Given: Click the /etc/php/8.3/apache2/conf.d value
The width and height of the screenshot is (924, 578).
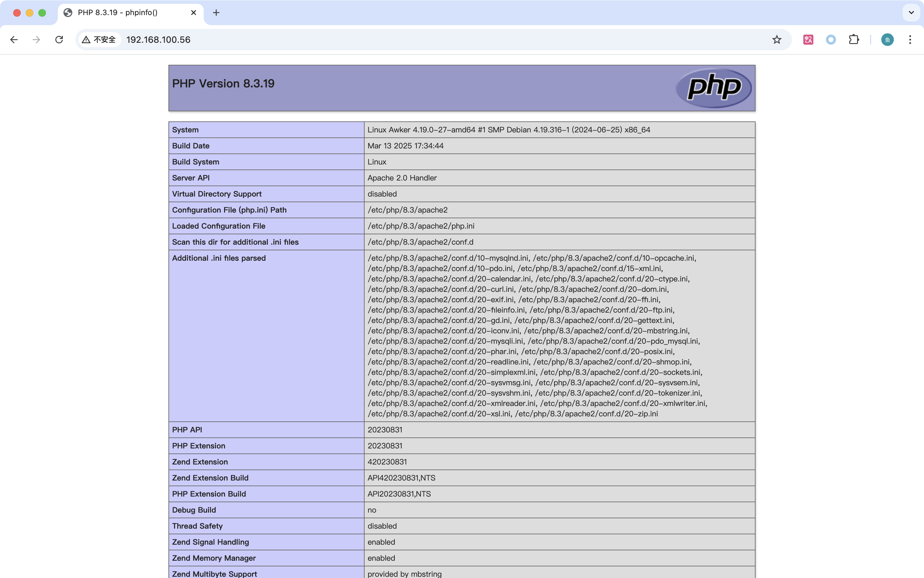Looking at the screenshot, I should pyautogui.click(x=420, y=242).
